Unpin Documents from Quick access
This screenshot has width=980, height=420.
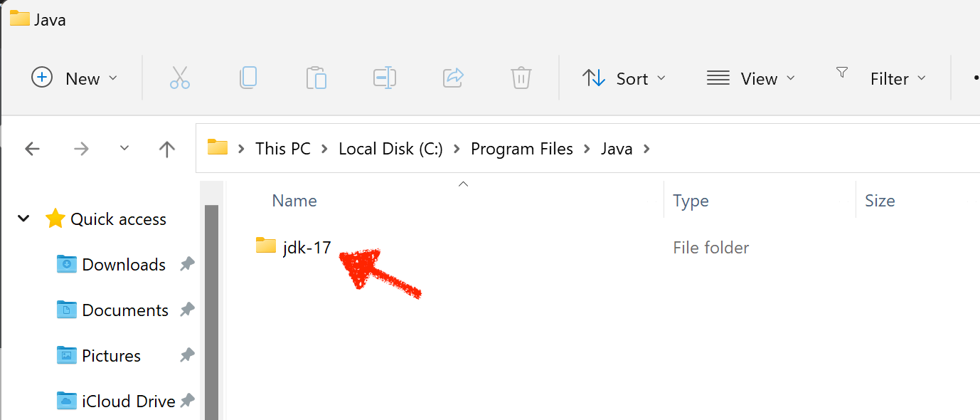point(186,310)
